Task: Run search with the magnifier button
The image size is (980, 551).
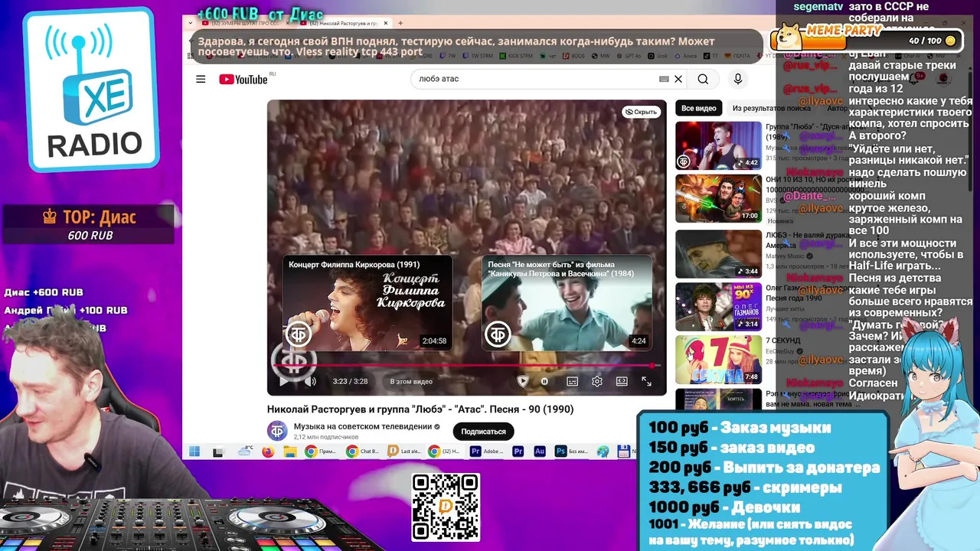Action: (x=703, y=79)
